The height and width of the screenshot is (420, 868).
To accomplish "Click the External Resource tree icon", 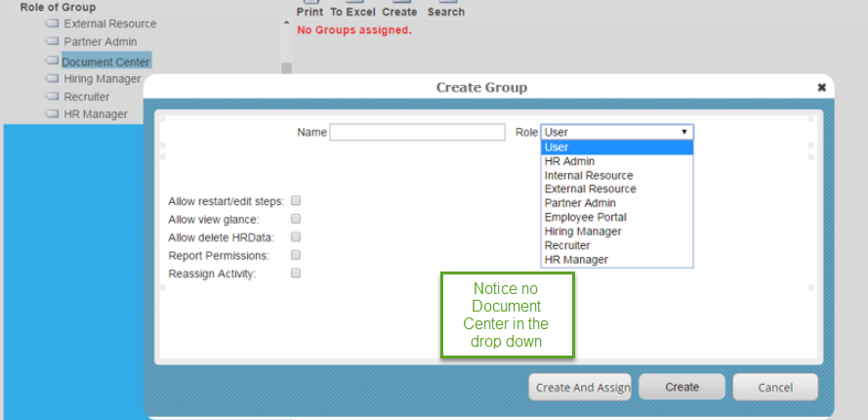I will click(52, 23).
